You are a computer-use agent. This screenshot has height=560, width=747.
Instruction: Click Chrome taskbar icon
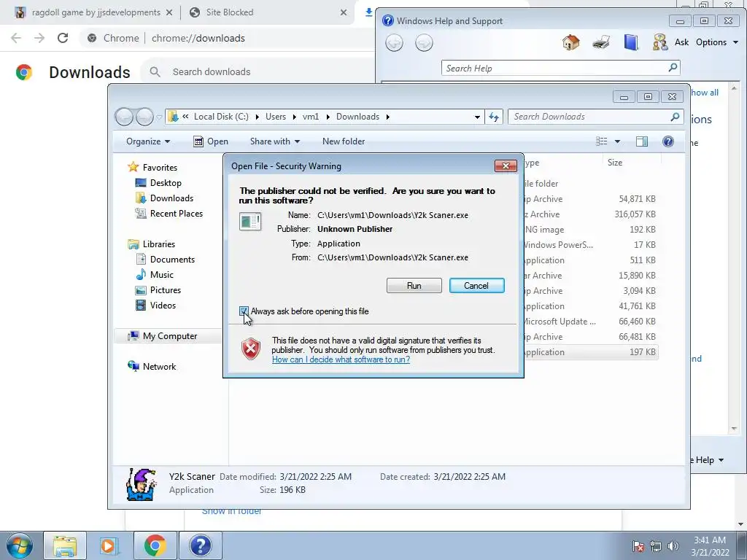point(155,545)
